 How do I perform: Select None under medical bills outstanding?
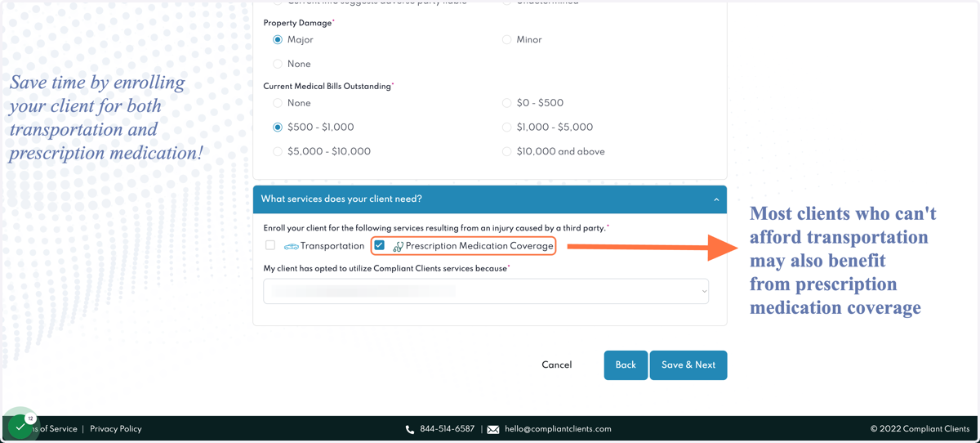tap(278, 103)
